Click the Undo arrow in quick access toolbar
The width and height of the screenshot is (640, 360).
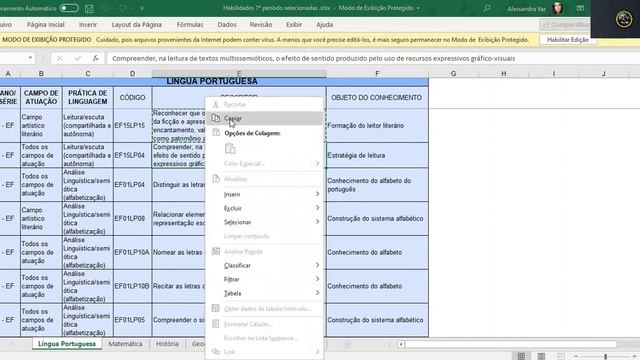coord(104,8)
